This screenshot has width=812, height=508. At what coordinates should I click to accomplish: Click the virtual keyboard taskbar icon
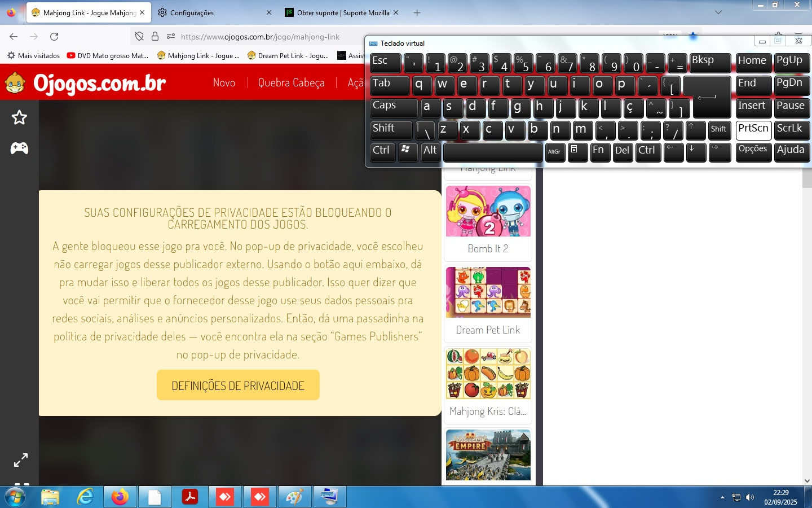(329, 497)
